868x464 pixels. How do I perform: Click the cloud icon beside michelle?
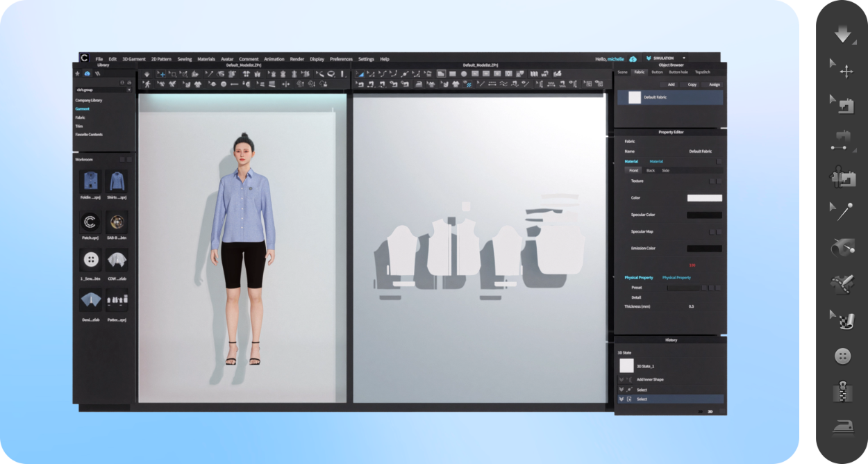tap(633, 59)
